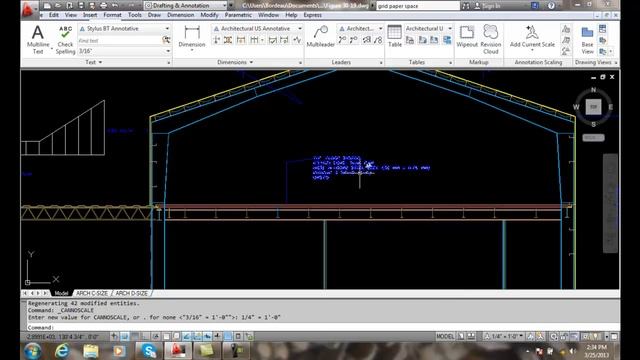Select the Multileader tool
Viewport: 640px width, 360px height.
320,37
